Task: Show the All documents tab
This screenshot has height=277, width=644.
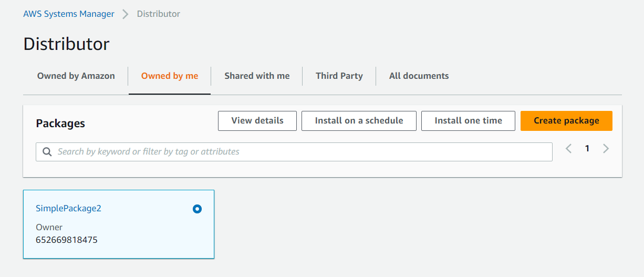Action: point(419,76)
